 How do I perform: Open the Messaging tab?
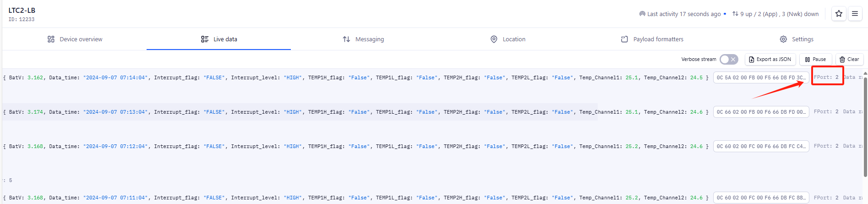[363, 39]
